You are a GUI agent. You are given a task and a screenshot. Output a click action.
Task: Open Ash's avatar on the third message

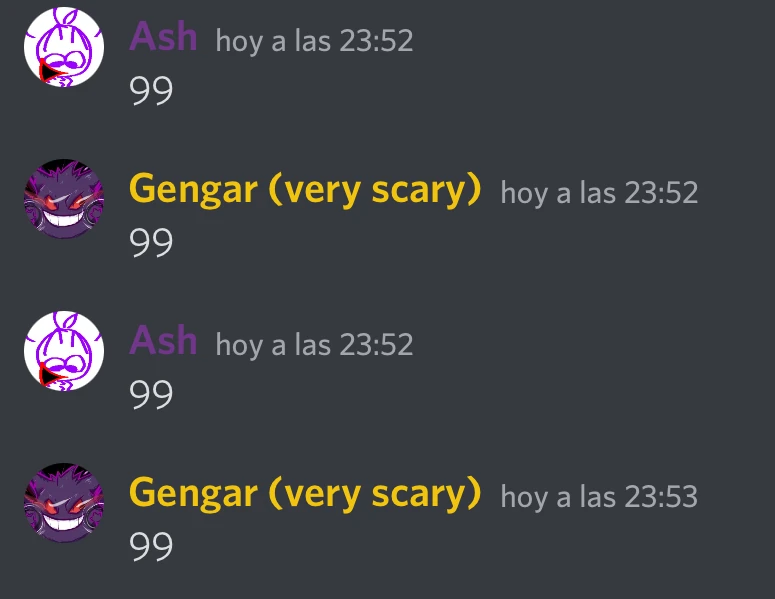click(x=64, y=350)
